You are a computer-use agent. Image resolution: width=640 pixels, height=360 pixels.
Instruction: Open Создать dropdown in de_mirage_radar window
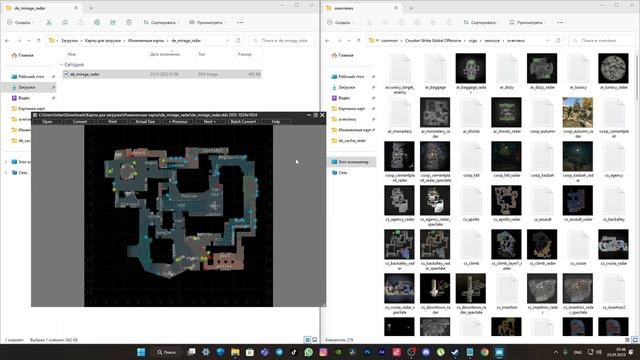(x=20, y=22)
